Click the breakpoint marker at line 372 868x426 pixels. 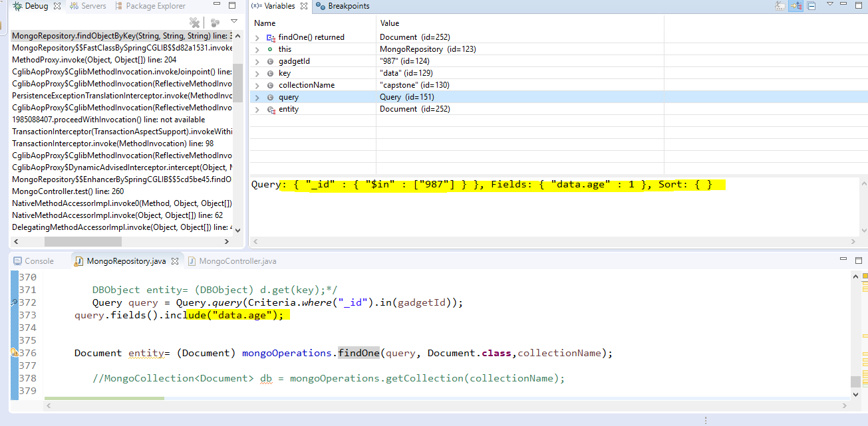coord(14,302)
